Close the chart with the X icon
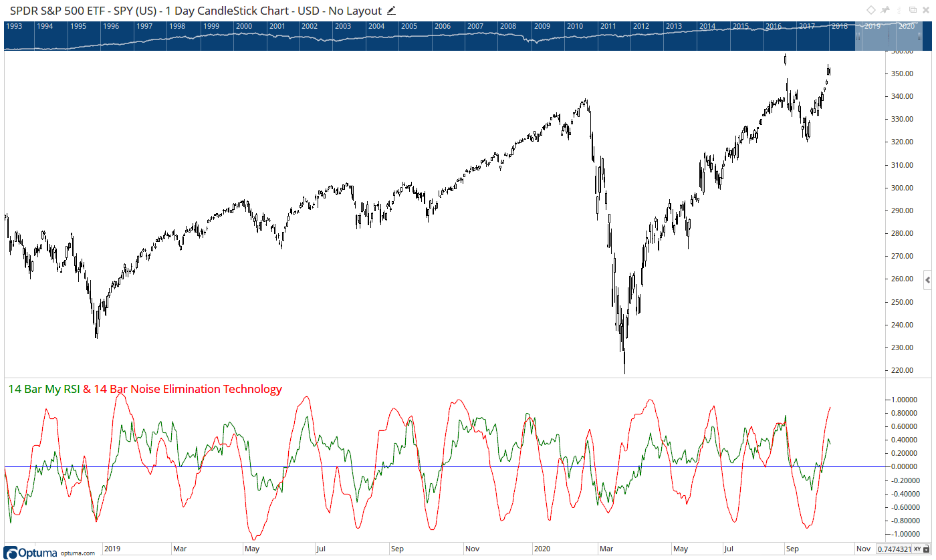936x560 pixels. (x=927, y=10)
